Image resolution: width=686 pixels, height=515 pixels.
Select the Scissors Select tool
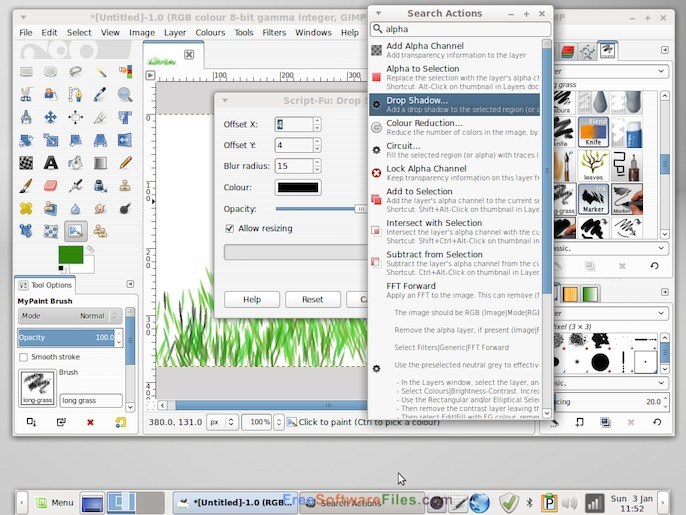26,94
